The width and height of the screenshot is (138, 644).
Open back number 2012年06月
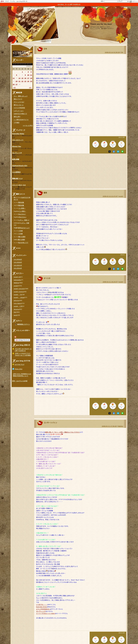(18, 260)
